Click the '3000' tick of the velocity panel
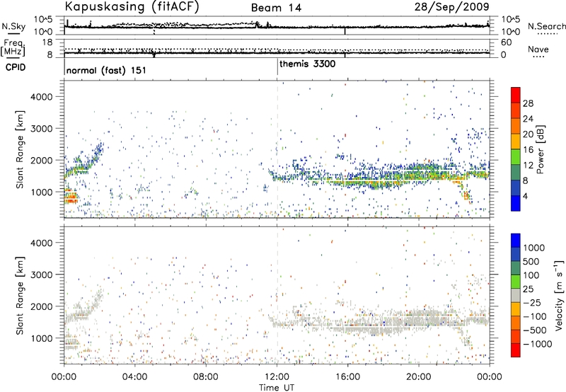Image resolution: width=566 pixels, height=392 pixels. tap(42, 275)
